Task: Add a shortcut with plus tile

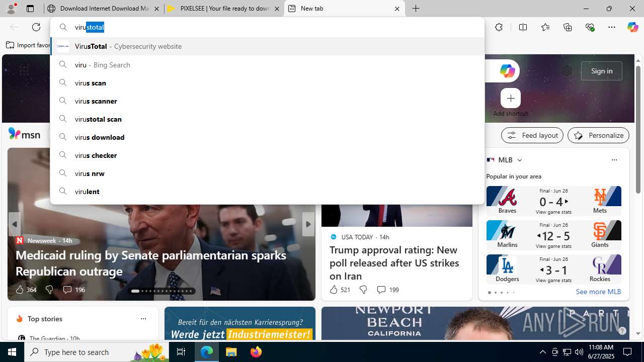Action: tap(511, 99)
